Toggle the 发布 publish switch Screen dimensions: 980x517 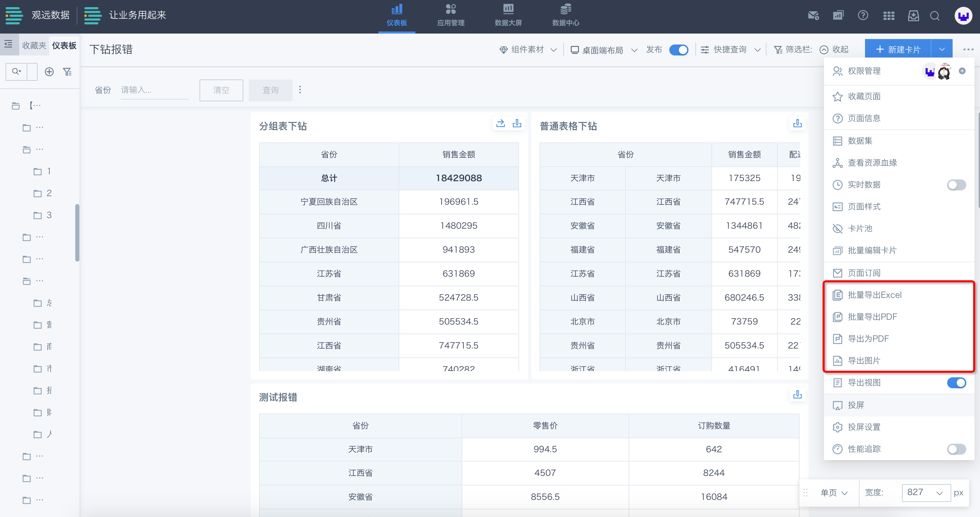tap(678, 50)
